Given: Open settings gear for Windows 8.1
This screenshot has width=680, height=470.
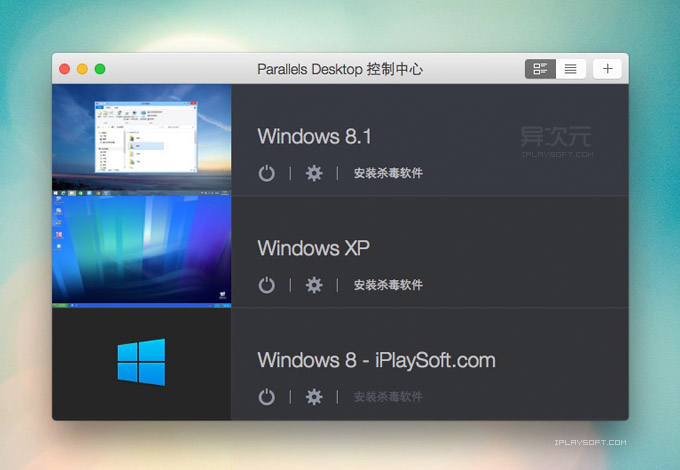Looking at the screenshot, I should [314, 173].
